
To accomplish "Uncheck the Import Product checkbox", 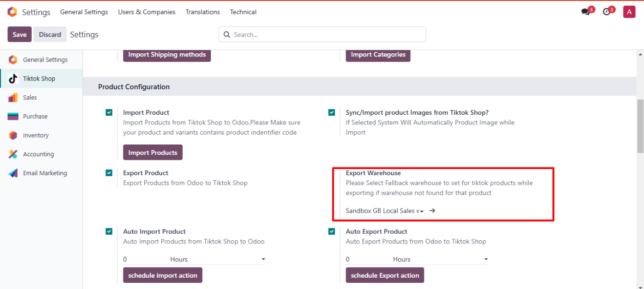I will pyautogui.click(x=109, y=113).
